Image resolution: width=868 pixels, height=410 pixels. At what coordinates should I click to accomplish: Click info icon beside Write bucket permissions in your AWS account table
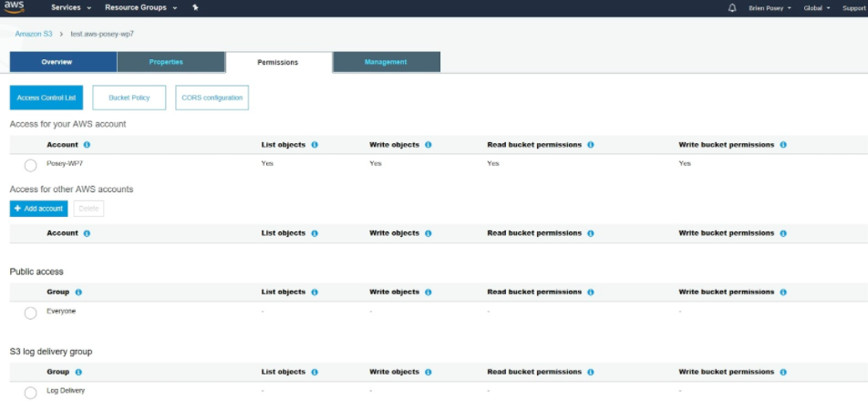[x=782, y=145]
